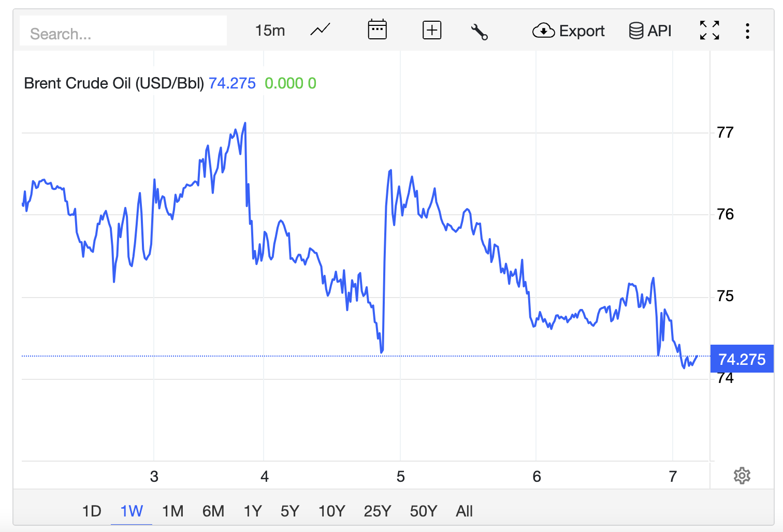Export the chart data
This screenshot has height=532, width=783.
coord(568,31)
